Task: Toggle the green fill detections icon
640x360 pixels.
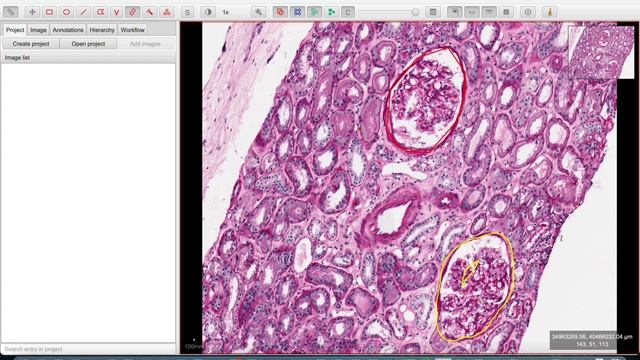Action: pyautogui.click(x=331, y=12)
